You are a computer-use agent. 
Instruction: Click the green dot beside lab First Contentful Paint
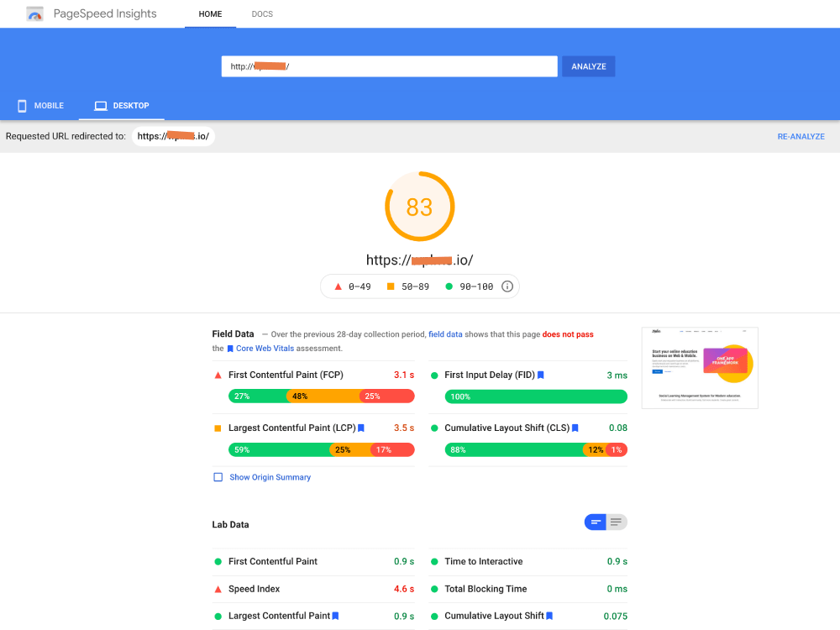pyautogui.click(x=218, y=561)
